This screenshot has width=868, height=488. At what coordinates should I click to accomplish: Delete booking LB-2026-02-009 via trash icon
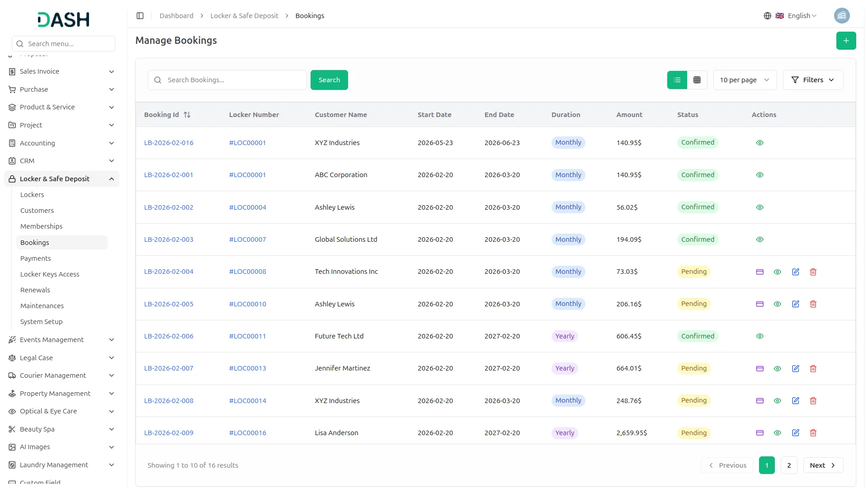coord(813,432)
